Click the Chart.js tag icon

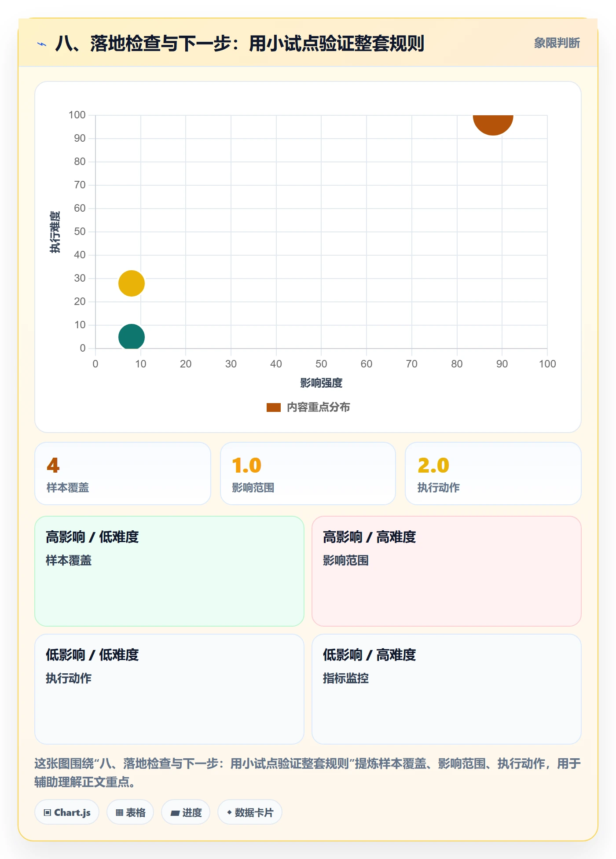48,812
